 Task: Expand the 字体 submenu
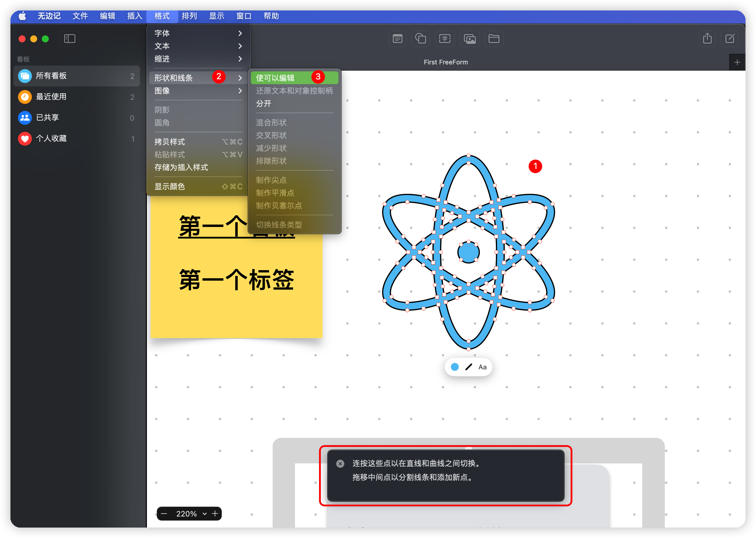tap(162, 33)
